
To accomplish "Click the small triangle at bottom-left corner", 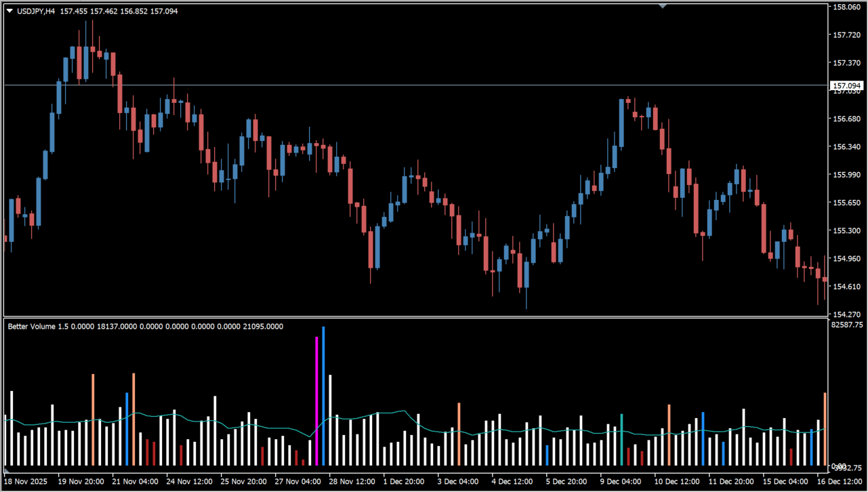I will click(7, 470).
